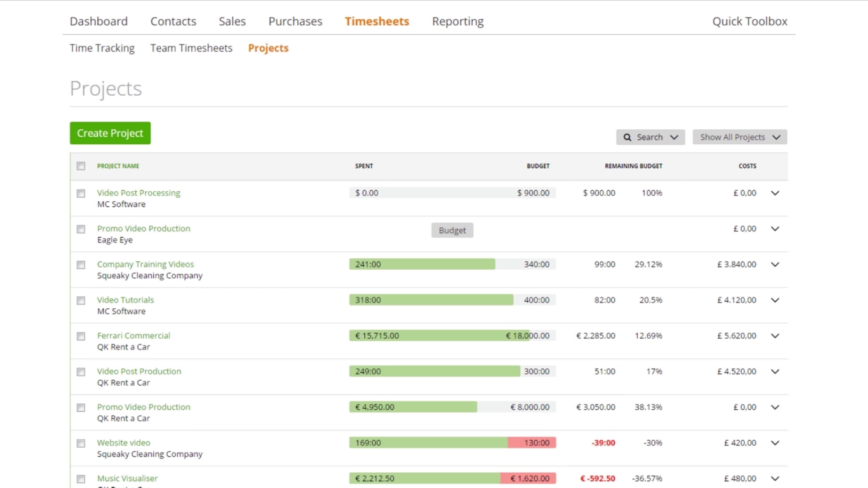Image resolution: width=868 pixels, height=488 pixels.
Task: Click the magnifier icon in Search
Action: click(x=627, y=137)
